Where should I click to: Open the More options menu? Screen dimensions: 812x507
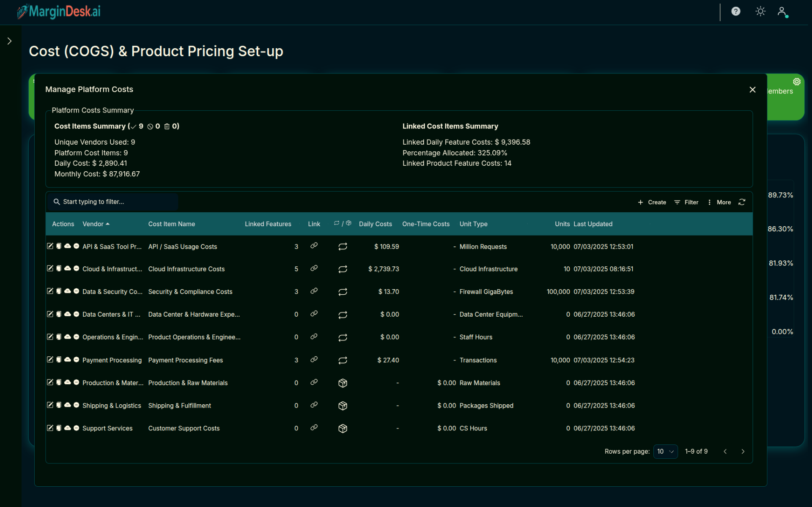point(719,202)
